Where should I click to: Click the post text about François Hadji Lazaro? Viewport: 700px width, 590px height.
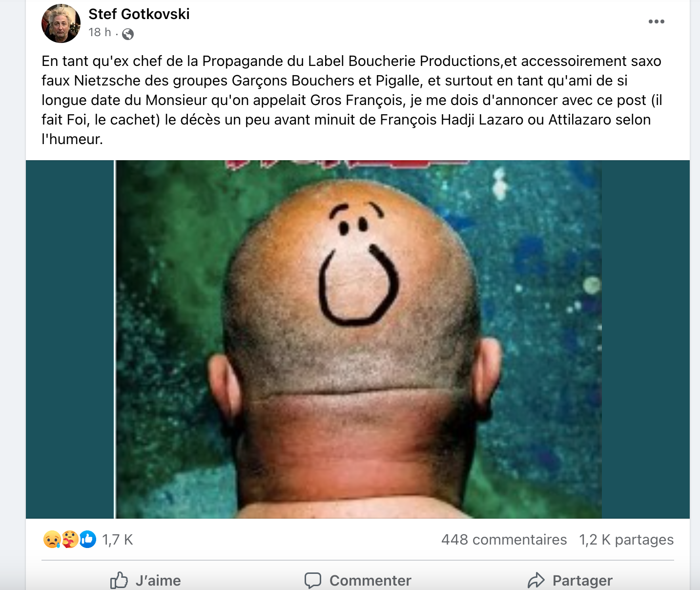[x=351, y=100]
